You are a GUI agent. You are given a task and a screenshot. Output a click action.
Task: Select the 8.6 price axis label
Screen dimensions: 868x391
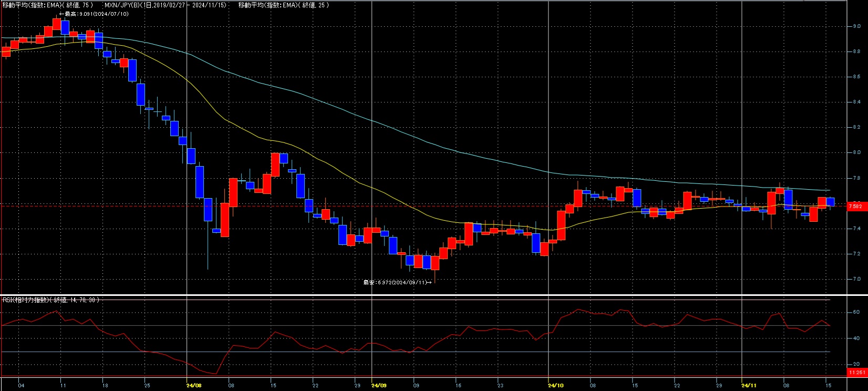point(856,77)
